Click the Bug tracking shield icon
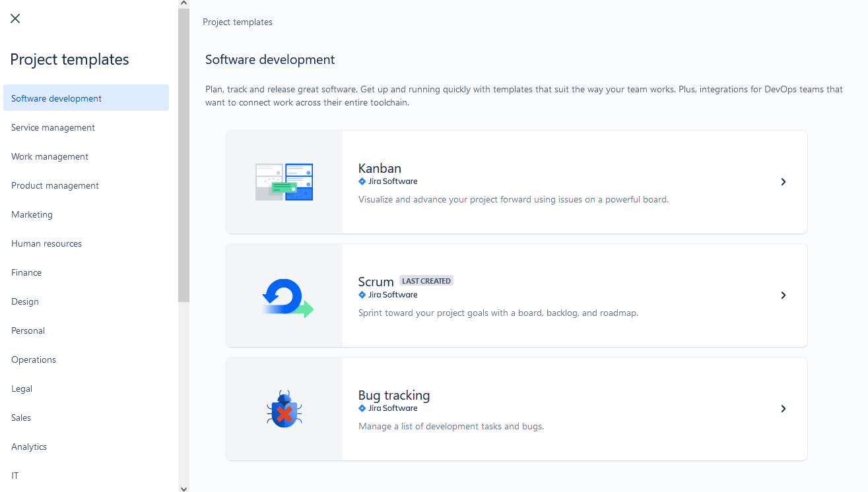This screenshot has width=868, height=492. (284, 409)
